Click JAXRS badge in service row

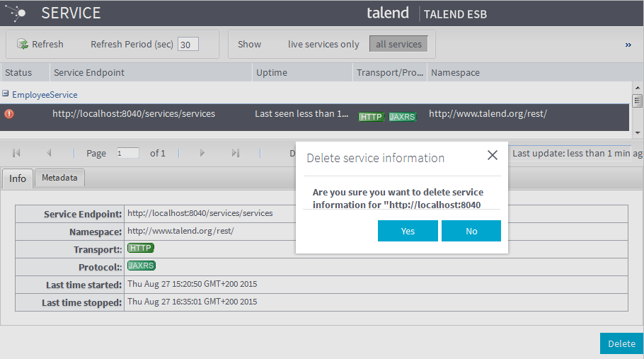[402, 117]
